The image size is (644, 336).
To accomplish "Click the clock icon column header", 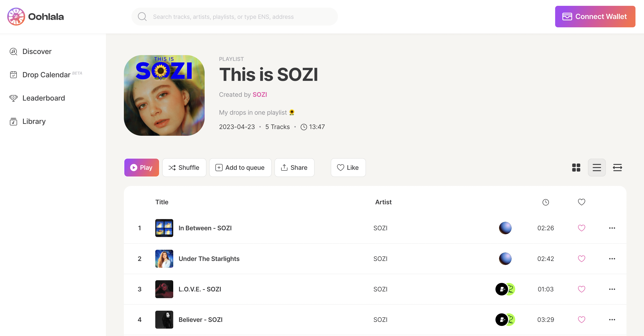I will coord(546,202).
